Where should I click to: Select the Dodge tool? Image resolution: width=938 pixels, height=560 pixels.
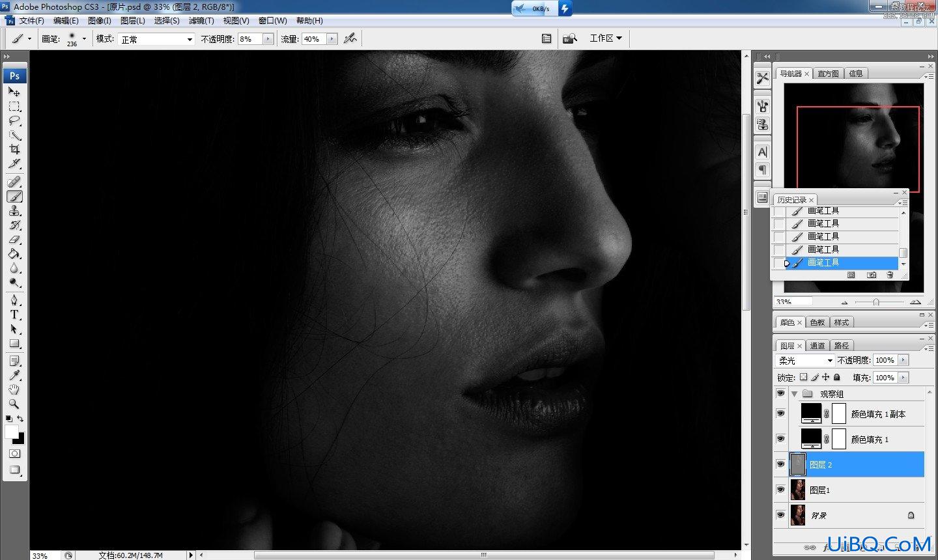(14, 282)
